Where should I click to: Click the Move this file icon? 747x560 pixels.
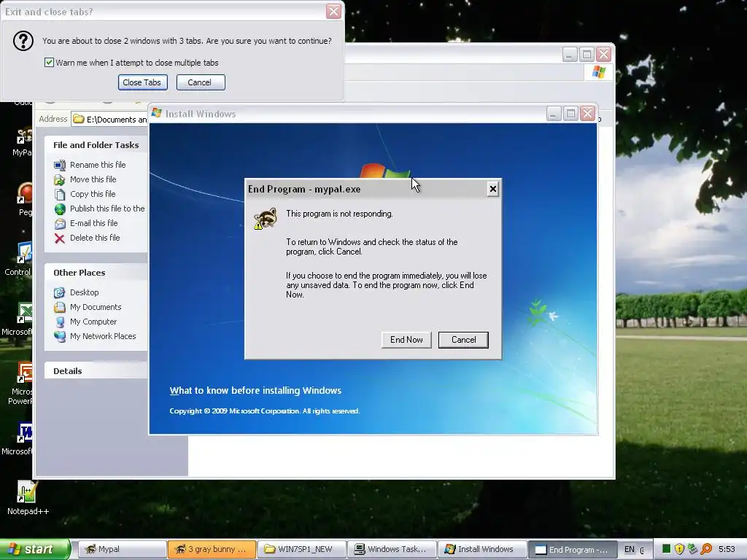(60, 180)
